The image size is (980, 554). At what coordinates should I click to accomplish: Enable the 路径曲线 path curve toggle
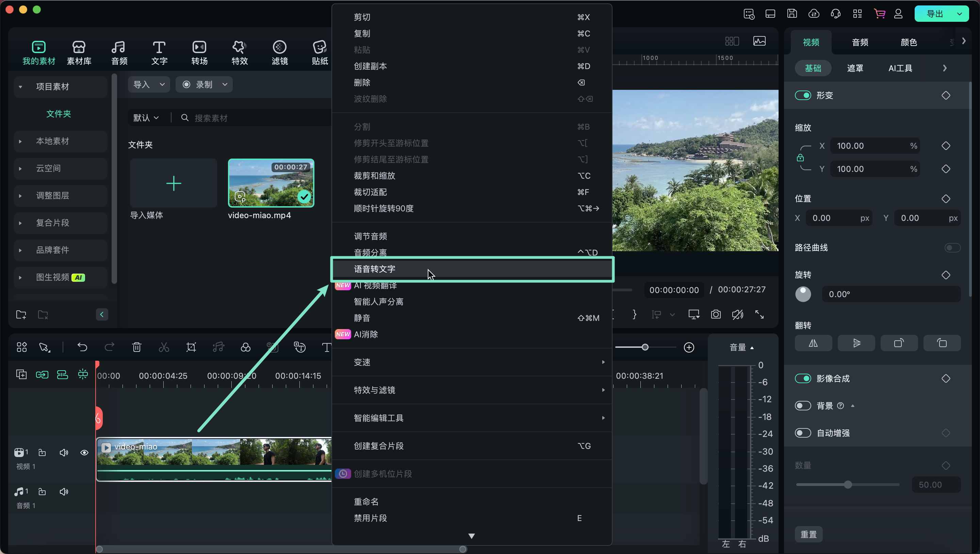(952, 248)
